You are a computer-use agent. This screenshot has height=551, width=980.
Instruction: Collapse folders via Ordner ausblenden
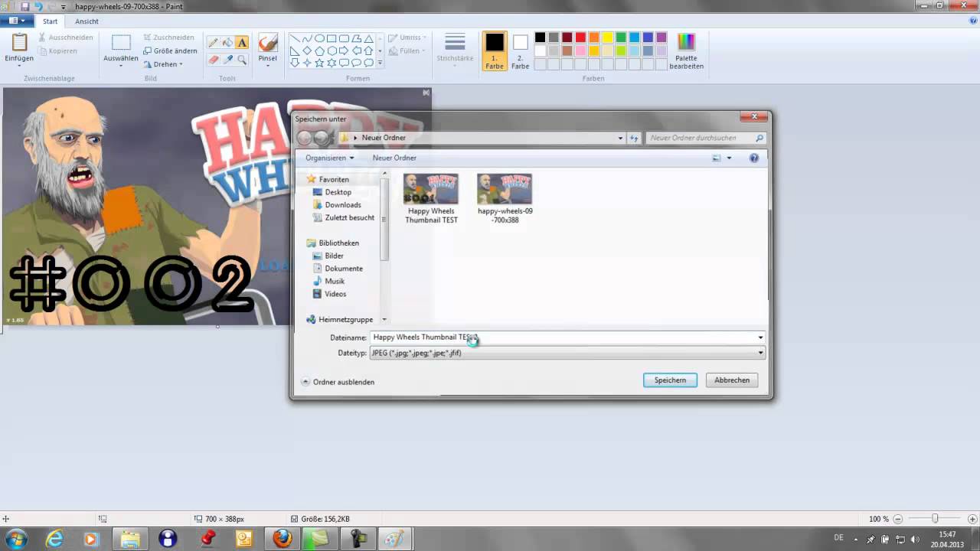[338, 382]
